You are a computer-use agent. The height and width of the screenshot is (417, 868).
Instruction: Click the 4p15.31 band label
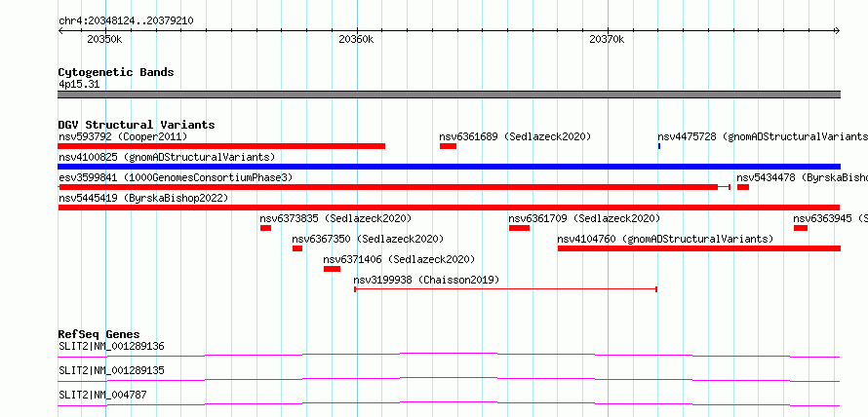tap(79, 85)
